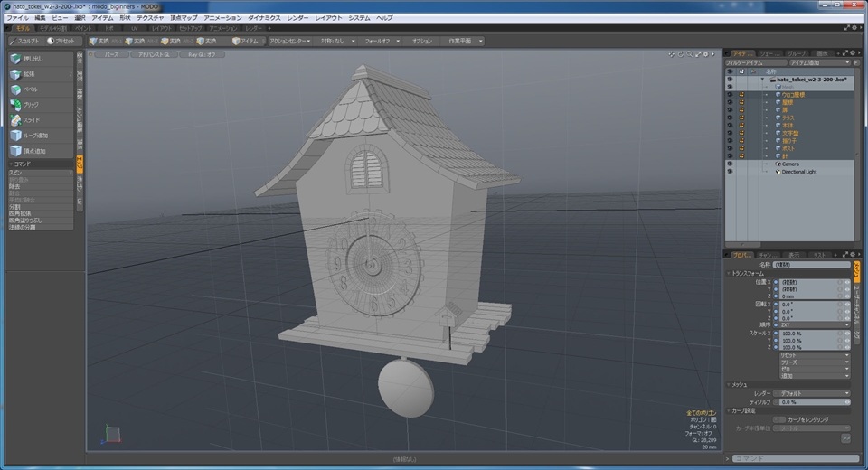Open the ファイル menu
Screen dimensions: 868x470
click(18, 18)
